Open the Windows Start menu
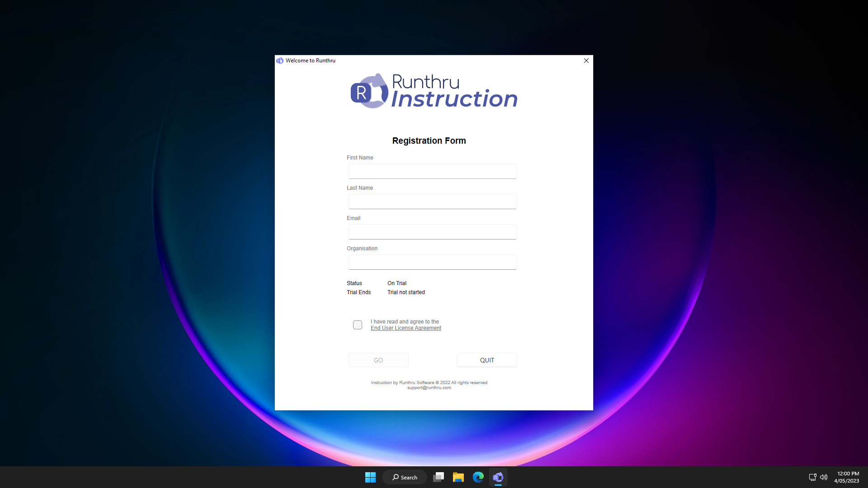The image size is (868, 488). click(370, 477)
